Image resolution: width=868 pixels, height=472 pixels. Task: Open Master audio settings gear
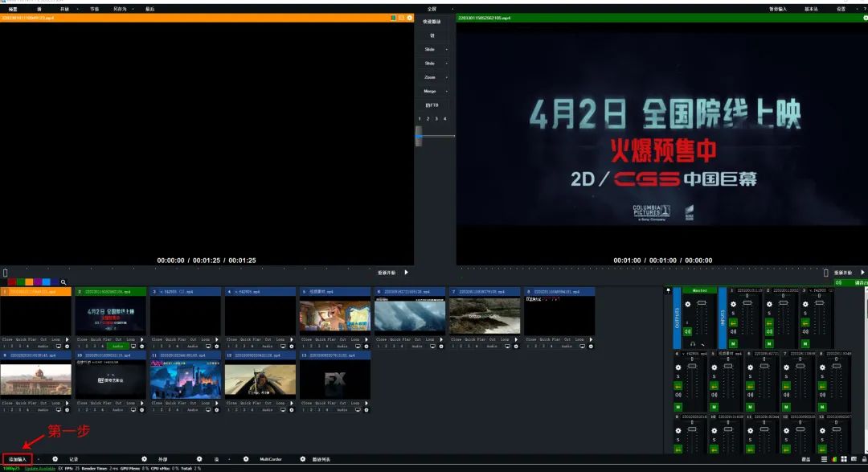pyautogui.click(x=687, y=304)
